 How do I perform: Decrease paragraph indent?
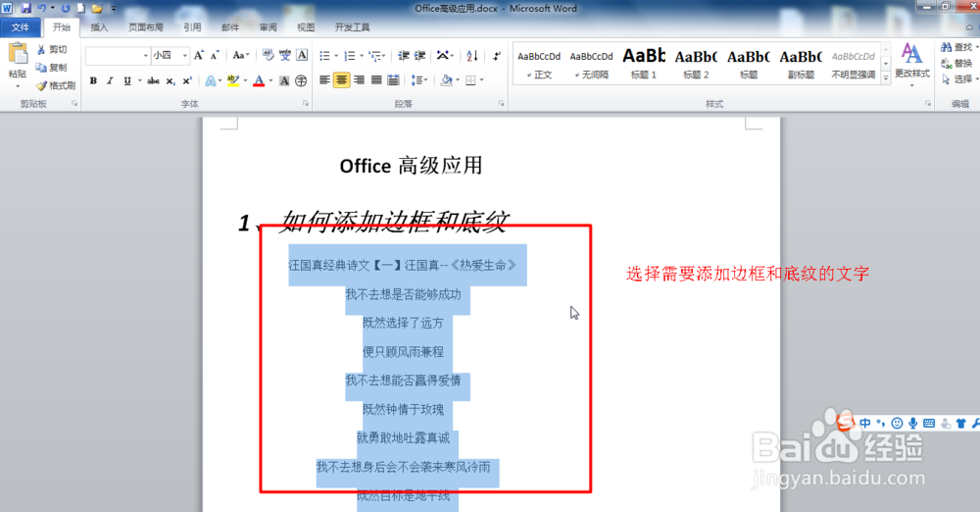(x=404, y=56)
